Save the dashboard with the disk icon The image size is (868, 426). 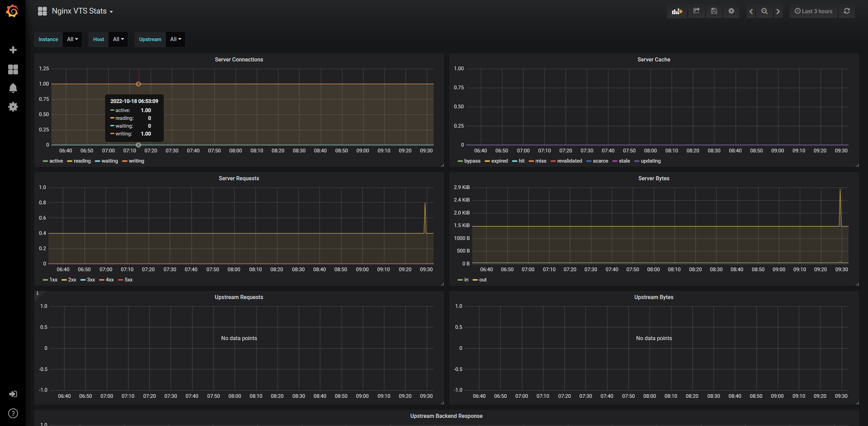(x=714, y=11)
